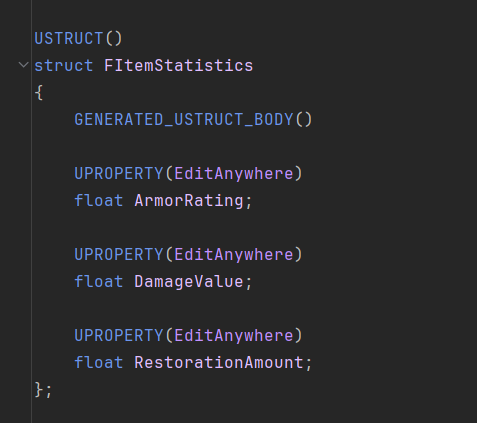Click the DamageValue variable name
The width and height of the screenshot is (477, 423).
point(189,282)
